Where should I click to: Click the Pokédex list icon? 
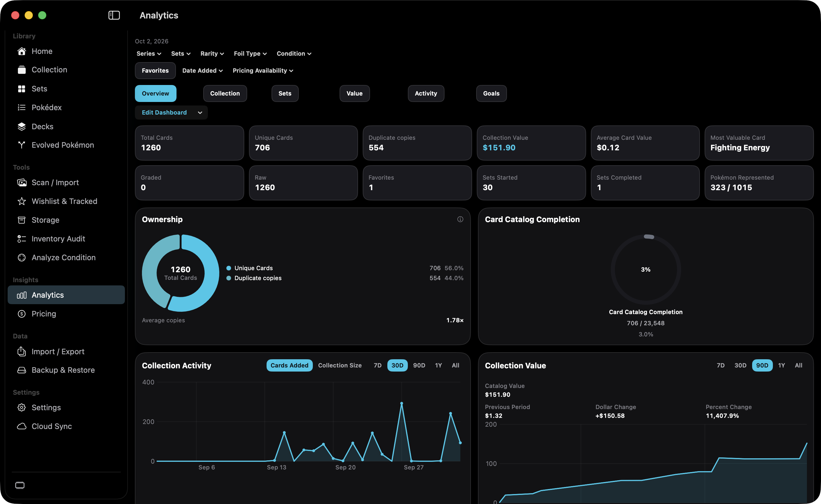tap(22, 107)
